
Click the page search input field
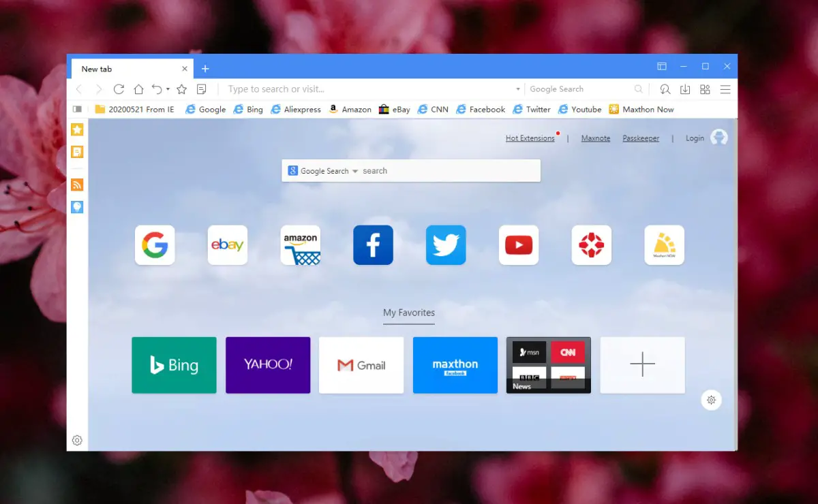(x=450, y=171)
